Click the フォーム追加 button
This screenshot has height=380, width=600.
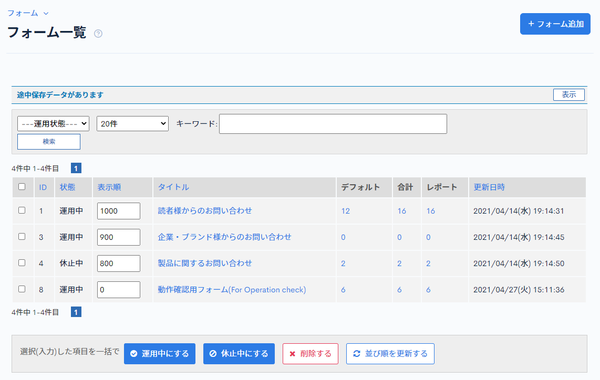click(555, 24)
